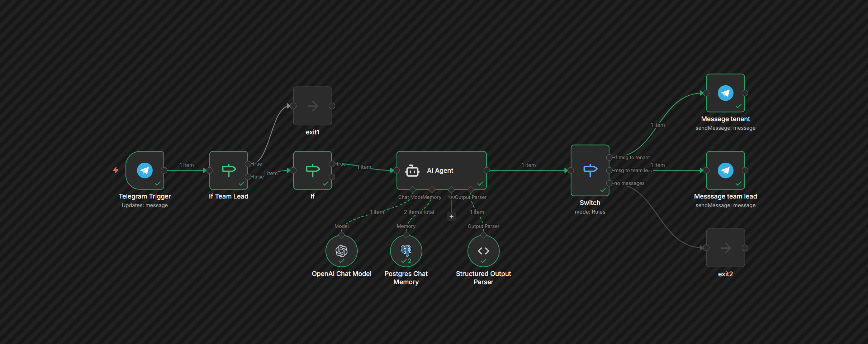
Task: Click the '1 item' label between AI Agent and Switch
Action: [x=529, y=165]
